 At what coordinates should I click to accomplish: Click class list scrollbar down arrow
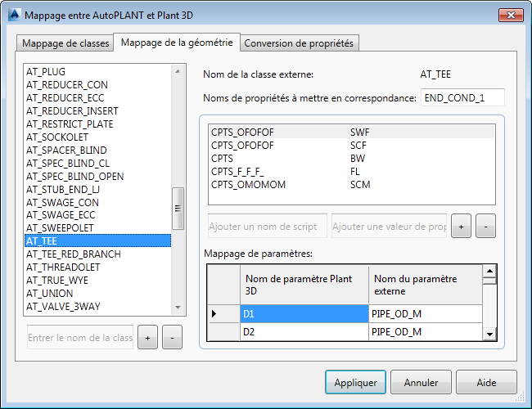click(x=178, y=308)
